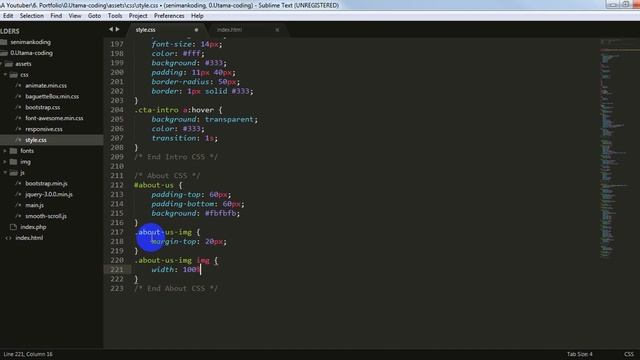Click the img folder icon
This screenshot has width=640, height=360.
13,162
